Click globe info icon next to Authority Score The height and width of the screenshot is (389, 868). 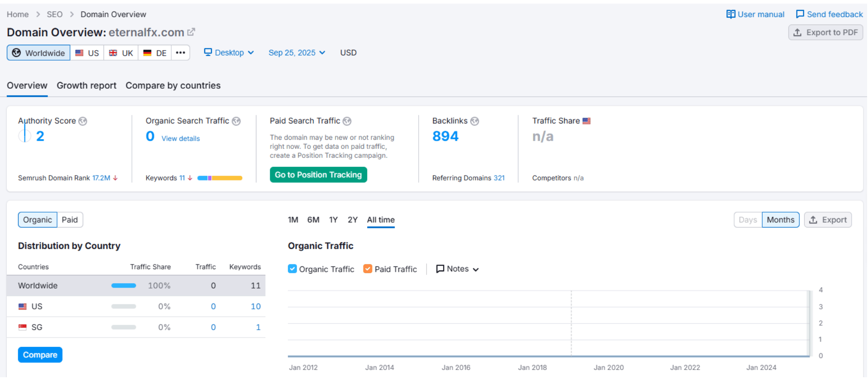coord(83,121)
